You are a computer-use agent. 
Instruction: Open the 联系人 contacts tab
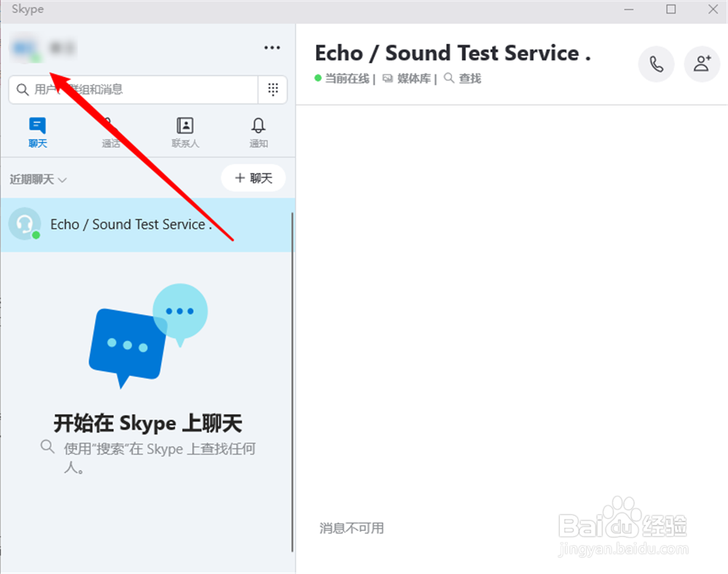point(184,132)
